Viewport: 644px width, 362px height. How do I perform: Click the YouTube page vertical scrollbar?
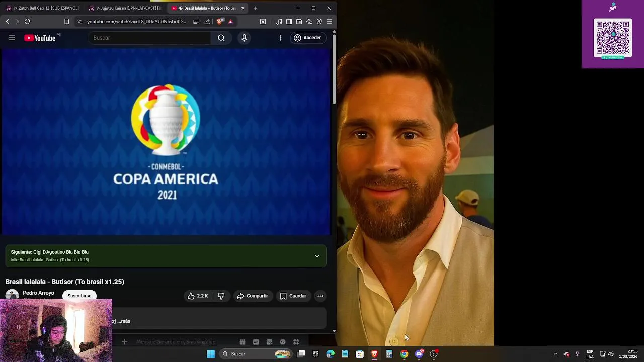[x=334, y=70]
